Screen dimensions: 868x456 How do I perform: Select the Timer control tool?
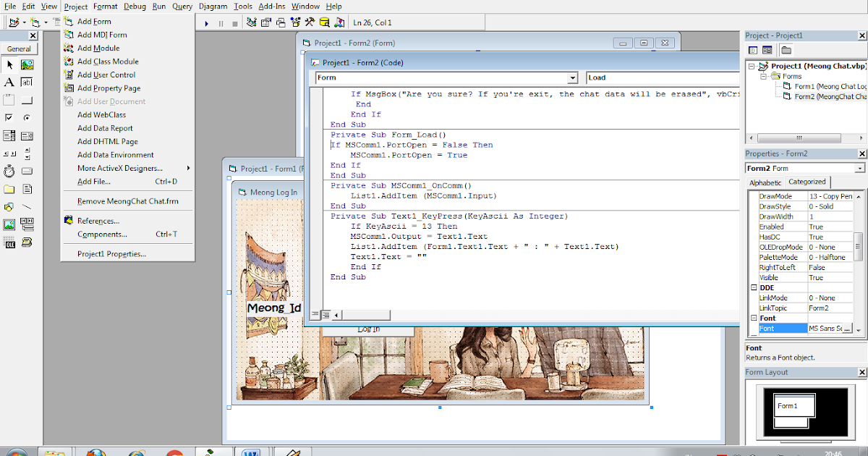9,171
